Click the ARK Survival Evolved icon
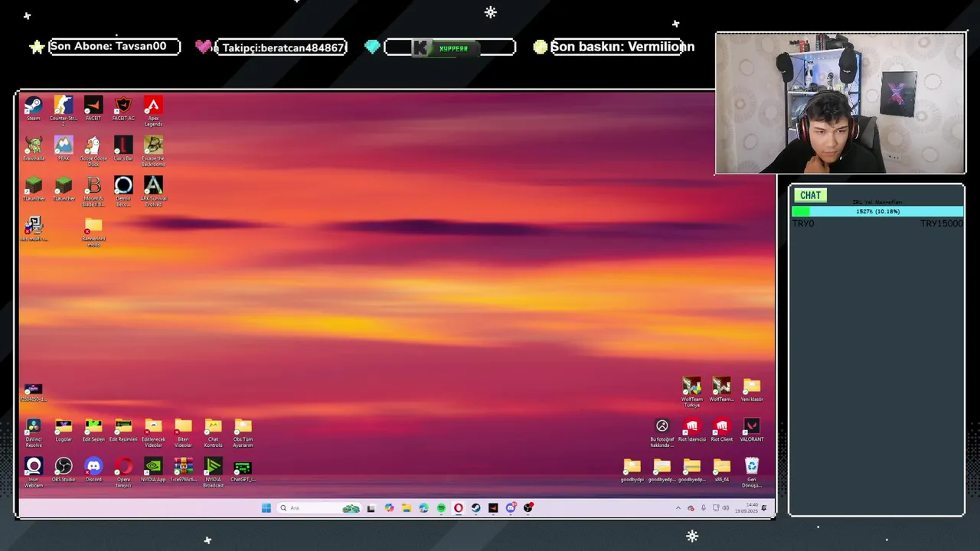 (153, 191)
